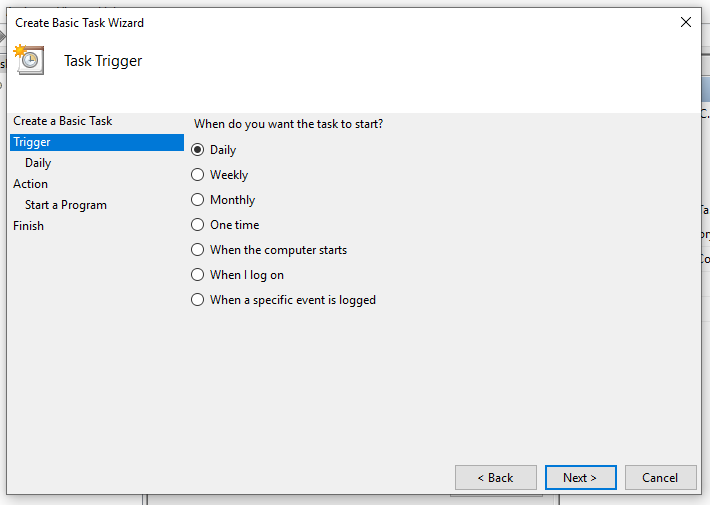Click the Weekly option label text
This screenshot has height=505, width=710.
[229, 175]
